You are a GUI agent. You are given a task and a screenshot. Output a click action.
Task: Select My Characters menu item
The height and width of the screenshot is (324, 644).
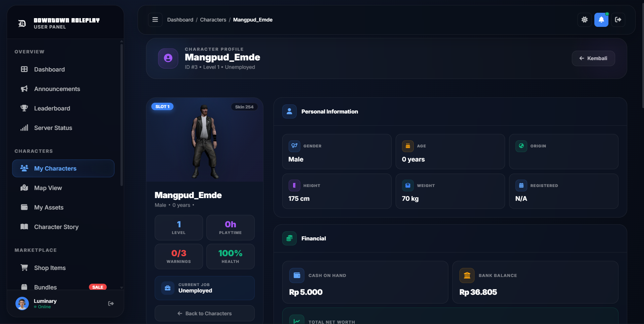coord(63,169)
